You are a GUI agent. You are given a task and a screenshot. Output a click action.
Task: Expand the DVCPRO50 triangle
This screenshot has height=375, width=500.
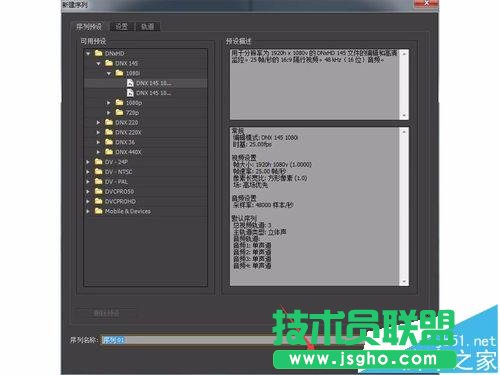point(88,191)
